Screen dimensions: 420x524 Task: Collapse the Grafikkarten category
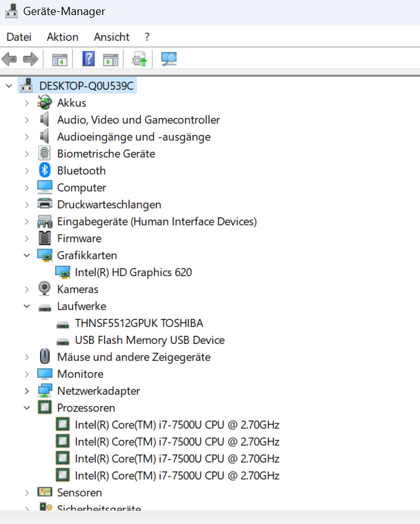click(27, 255)
